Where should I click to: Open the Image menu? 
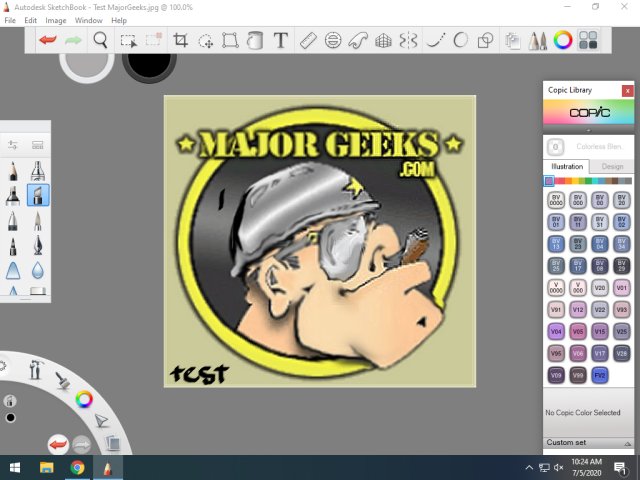pos(56,20)
